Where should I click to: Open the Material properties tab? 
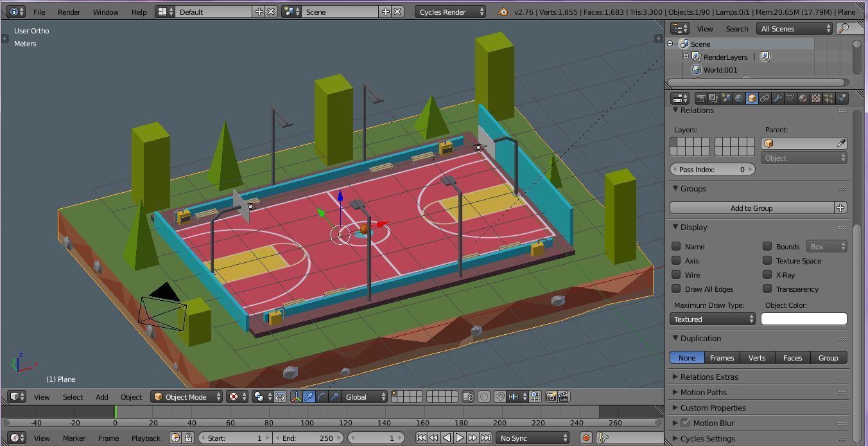click(803, 98)
